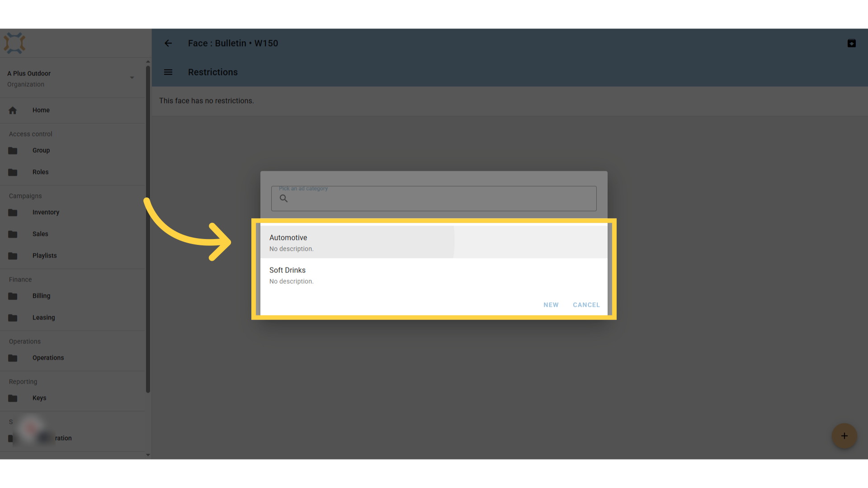The height and width of the screenshot is (488, 868).
Task: Click the folder icon beside Inventory
Action: click(x=13, y=212)
